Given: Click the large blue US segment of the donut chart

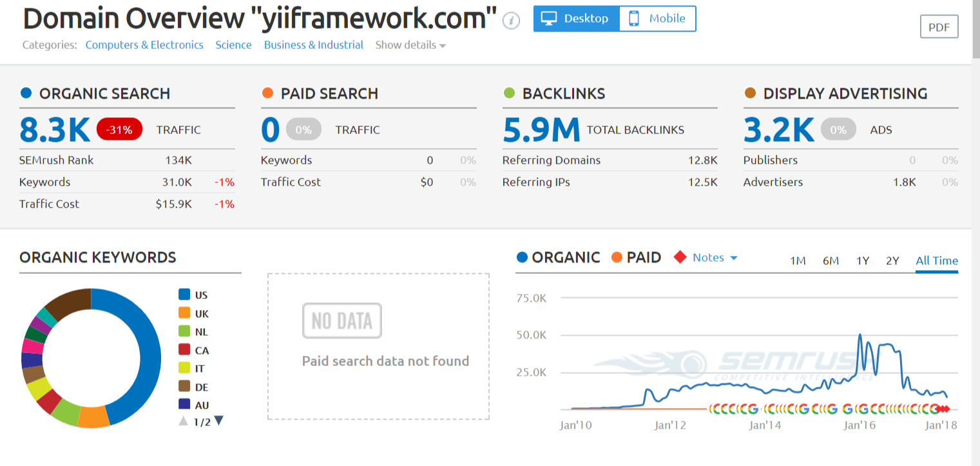Looking at the screenshot, I should pyautogui.click(x=149, y=354).
